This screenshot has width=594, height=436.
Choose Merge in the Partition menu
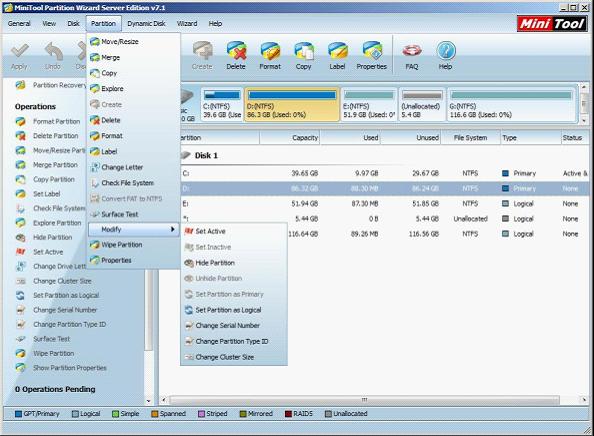(x=133, y=58)
